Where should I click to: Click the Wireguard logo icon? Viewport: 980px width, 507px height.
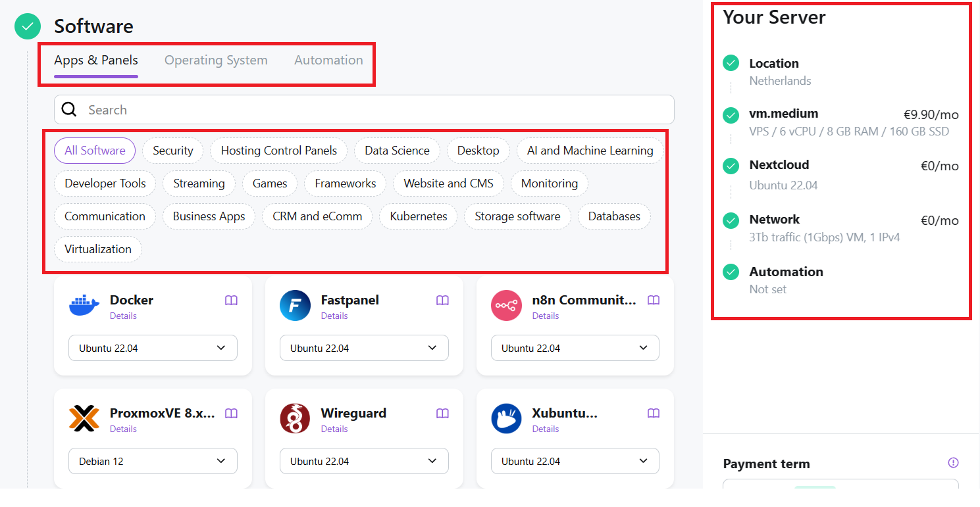click(x=295, y=419)
